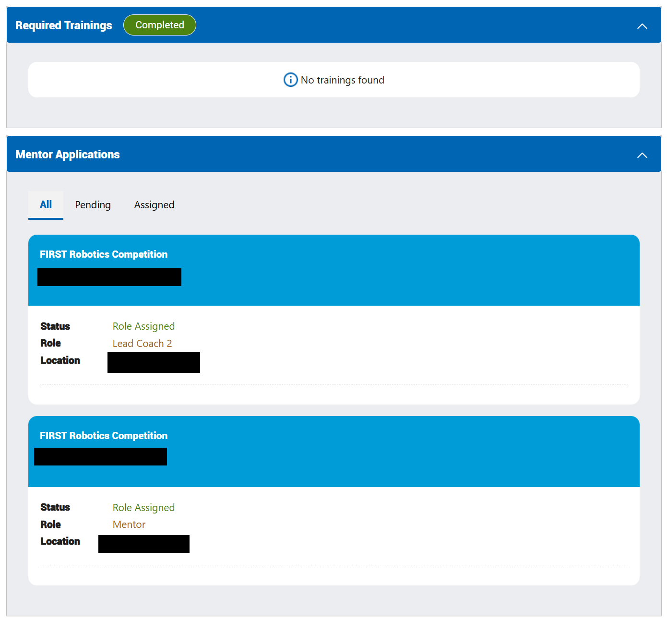
Task: Click the info icon beside No trainings found
Action: click(x=290, y=80)
